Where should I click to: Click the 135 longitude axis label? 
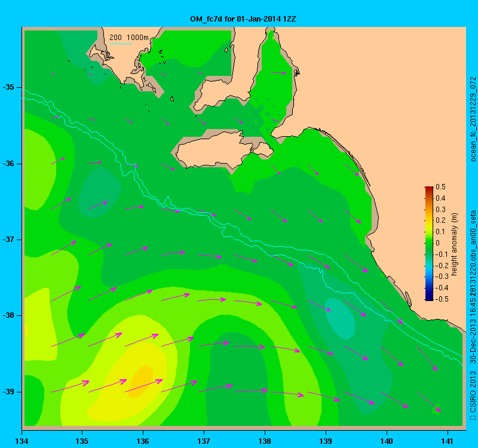(x=82, y=441)
